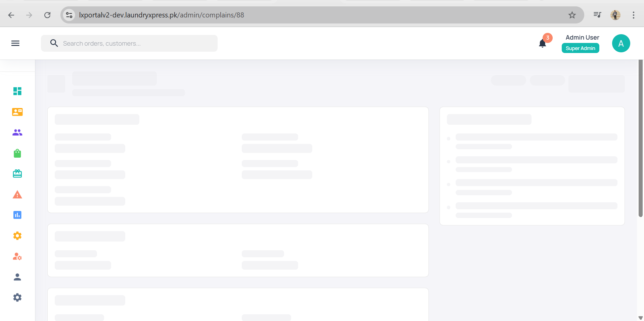
Task: Open the teal gift card sidebar icon
Action: 17,174
